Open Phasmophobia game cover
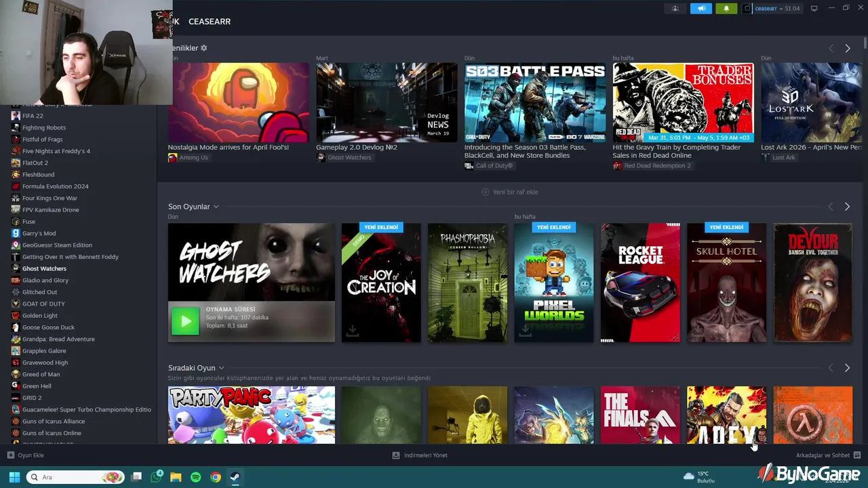This screenshot has width=868, height=488. [x=467, y=283]
